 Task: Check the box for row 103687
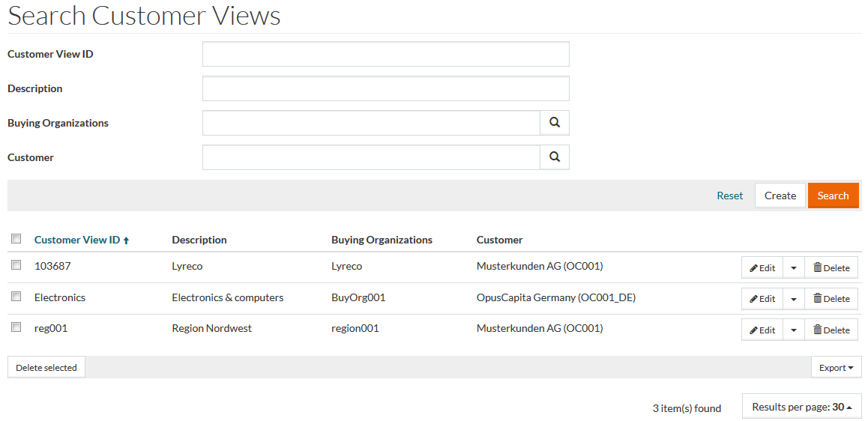click(16, 265)
